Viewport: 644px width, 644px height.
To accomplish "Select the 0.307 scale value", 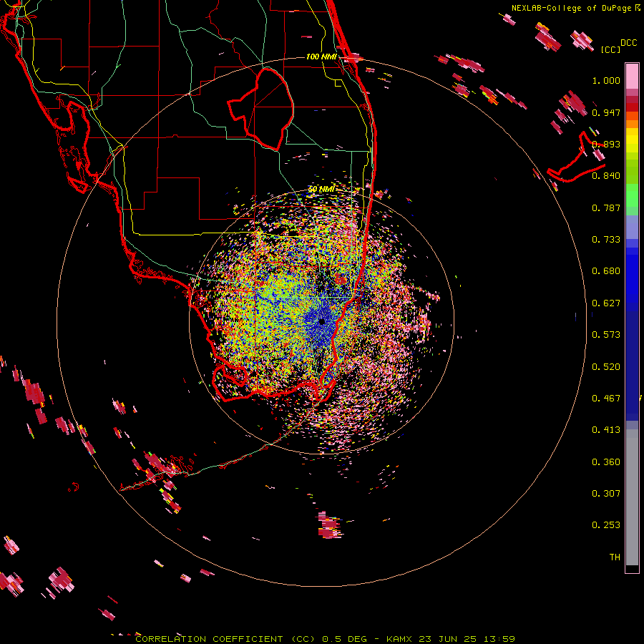I will pyautogui.click(x=606, y=494).
